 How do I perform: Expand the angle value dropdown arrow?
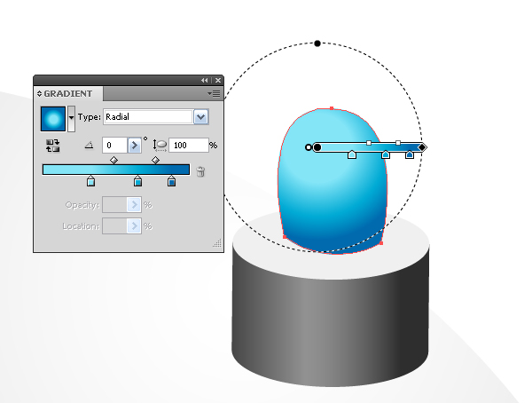[x=135, y=146]
